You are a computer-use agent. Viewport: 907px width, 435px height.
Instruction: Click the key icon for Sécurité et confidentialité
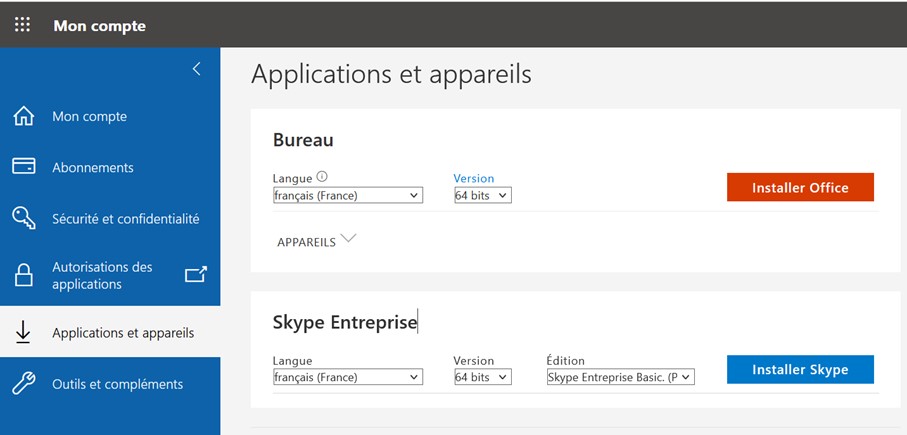24,218
